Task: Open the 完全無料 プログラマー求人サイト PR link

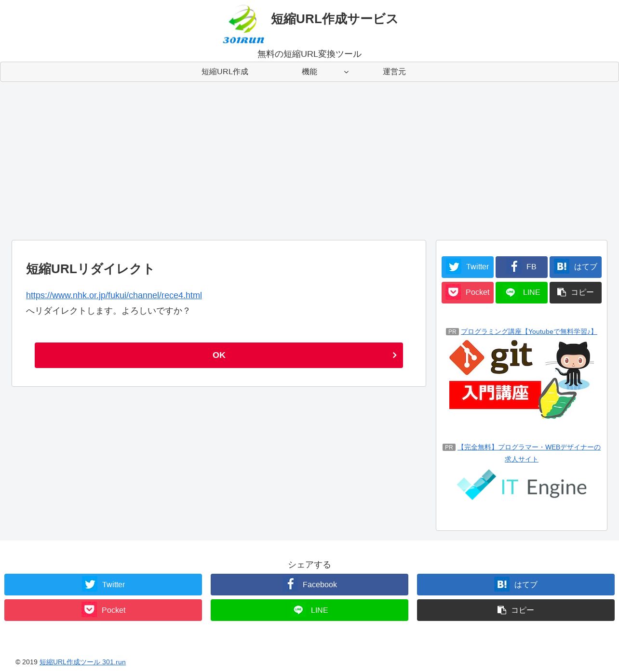Action: click(529, 453)
